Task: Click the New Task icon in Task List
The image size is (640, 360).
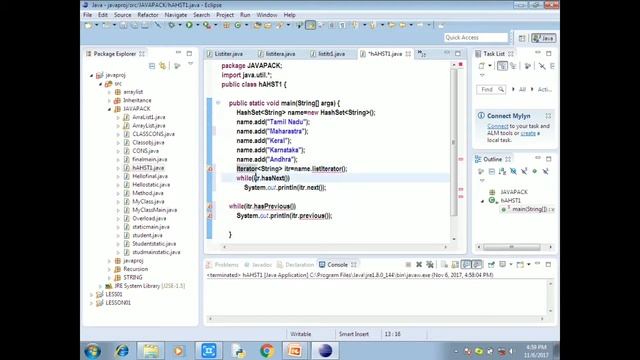Action: point(482,66)
